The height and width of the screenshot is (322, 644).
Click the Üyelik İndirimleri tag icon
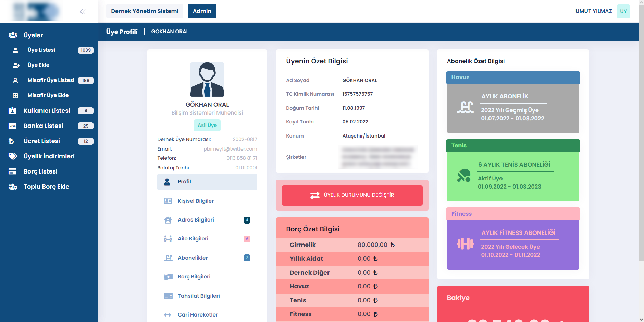click(x=13, y=156)
